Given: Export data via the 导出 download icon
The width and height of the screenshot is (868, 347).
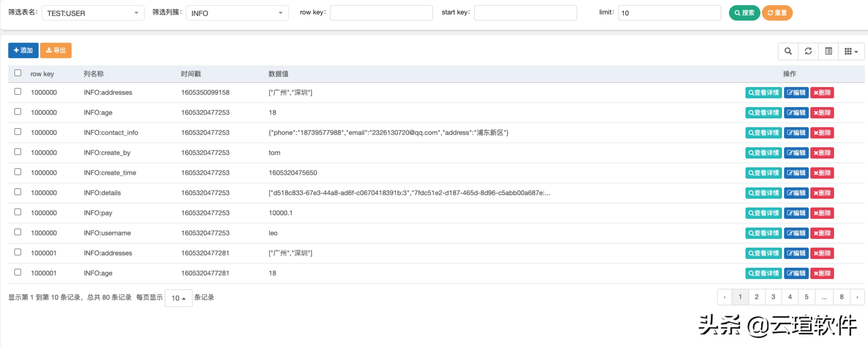Looking at the screenshot, I should [x=56, y=50].
